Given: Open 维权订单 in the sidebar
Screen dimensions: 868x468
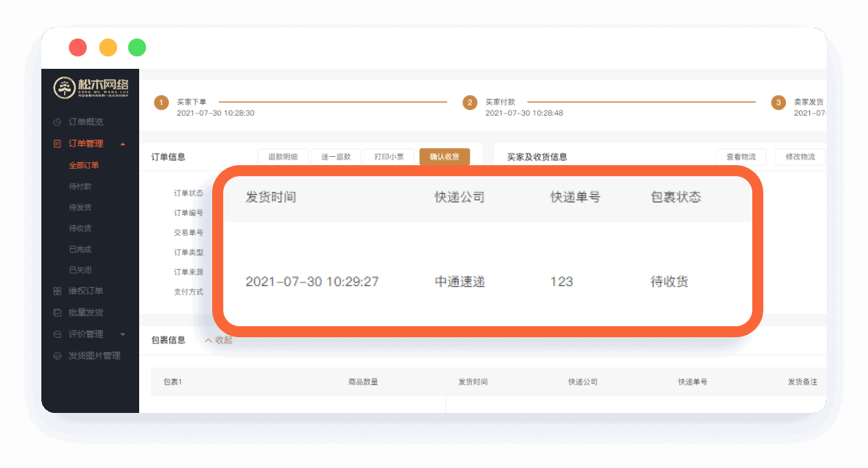Looking at the screenshot, I should [85, 291].
